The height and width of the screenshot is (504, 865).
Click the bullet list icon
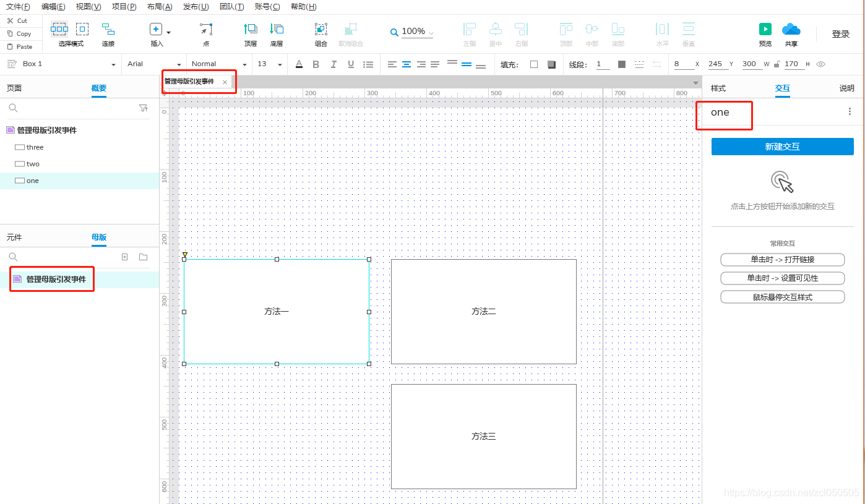pyautogui.click(x=368, y=64)
